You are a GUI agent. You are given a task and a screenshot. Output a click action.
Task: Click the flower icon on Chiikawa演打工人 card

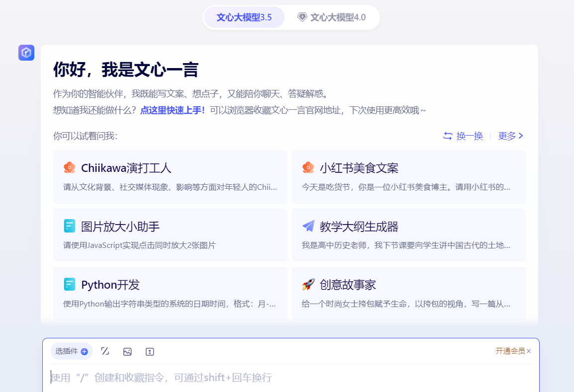click(x=69, y=168)
